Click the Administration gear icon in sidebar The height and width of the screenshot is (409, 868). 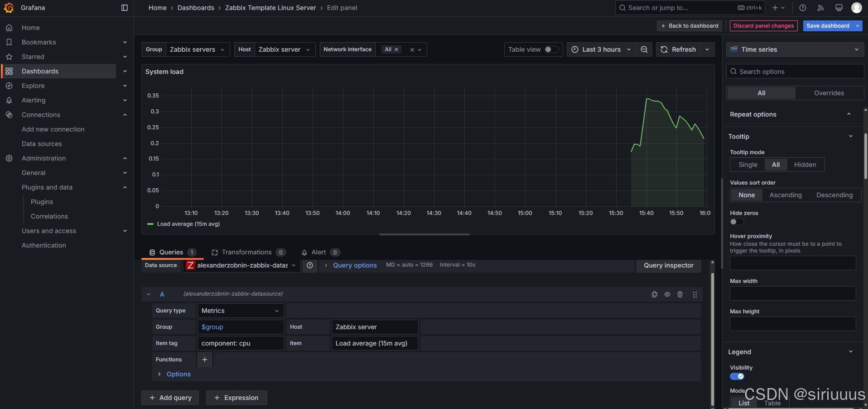(x=9, y=158)
